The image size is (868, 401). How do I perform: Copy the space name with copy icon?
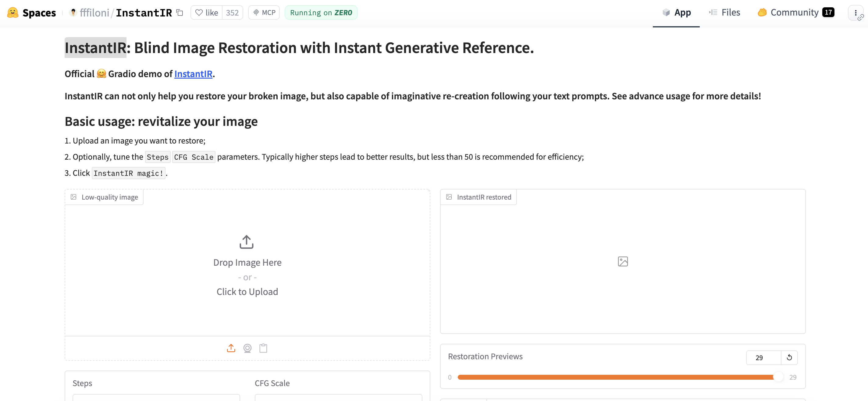coord(180,13)
